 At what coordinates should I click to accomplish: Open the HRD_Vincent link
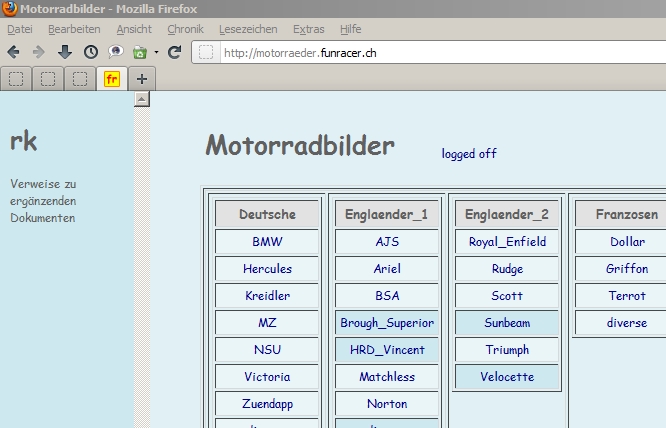(x=387, y=350)
